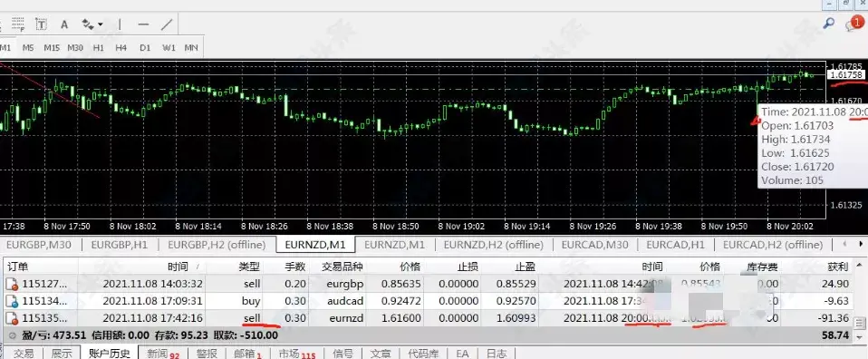Switch to the 交易 terminal tab
Image resolution: width=868 pixels, height=359 pixels.
[24, 354]
